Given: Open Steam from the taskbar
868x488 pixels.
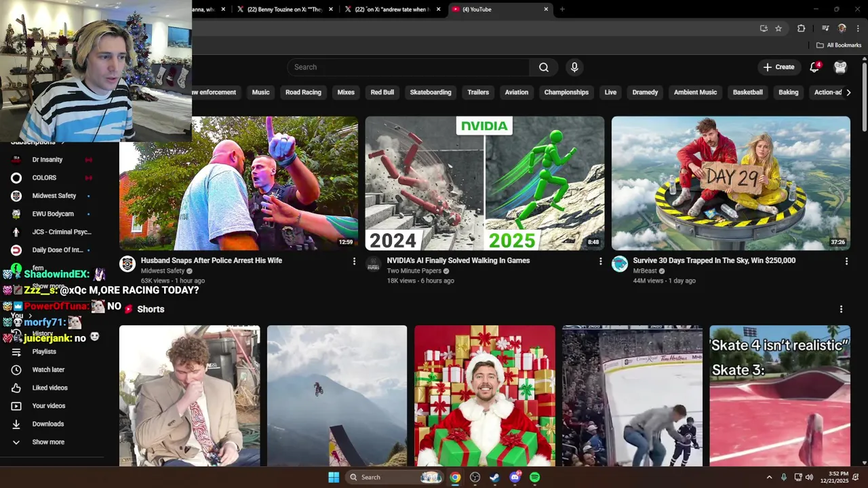Looking at the screenshot, I should pos(495,477).
